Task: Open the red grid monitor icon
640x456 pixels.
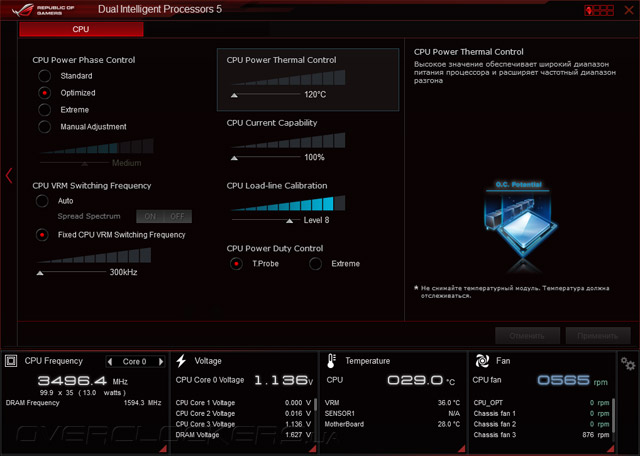Action: 599,10
